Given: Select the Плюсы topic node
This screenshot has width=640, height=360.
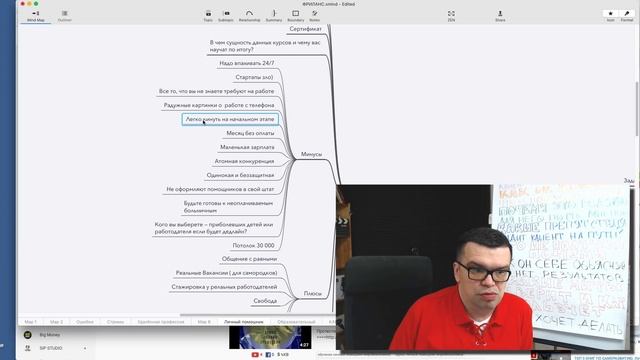Looking at the screenshot, I should pos(313,293).
